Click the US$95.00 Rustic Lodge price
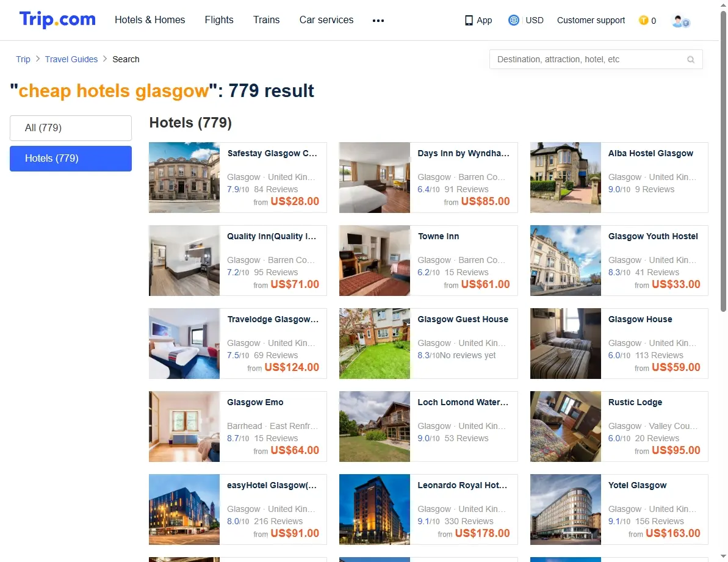The image size is (728, 562). point(676,450)
